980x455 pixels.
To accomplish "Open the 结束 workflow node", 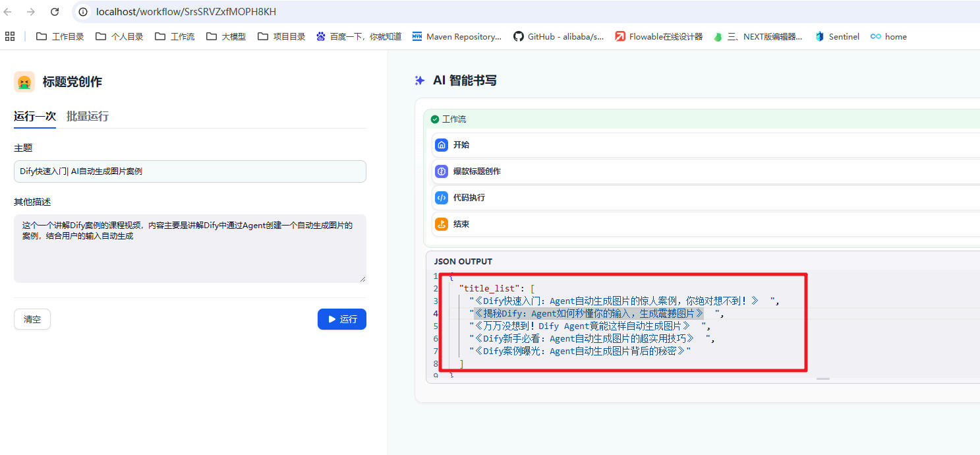I will [706, 224].
